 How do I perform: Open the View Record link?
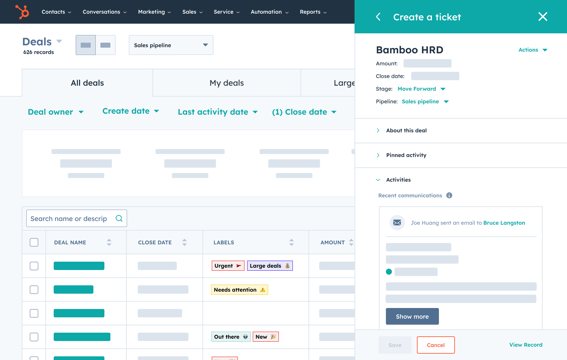click(x=526, y=345)
